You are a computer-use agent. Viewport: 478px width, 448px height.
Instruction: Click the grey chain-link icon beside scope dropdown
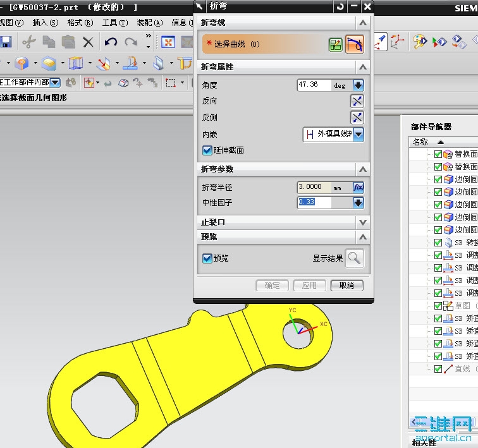71,82
